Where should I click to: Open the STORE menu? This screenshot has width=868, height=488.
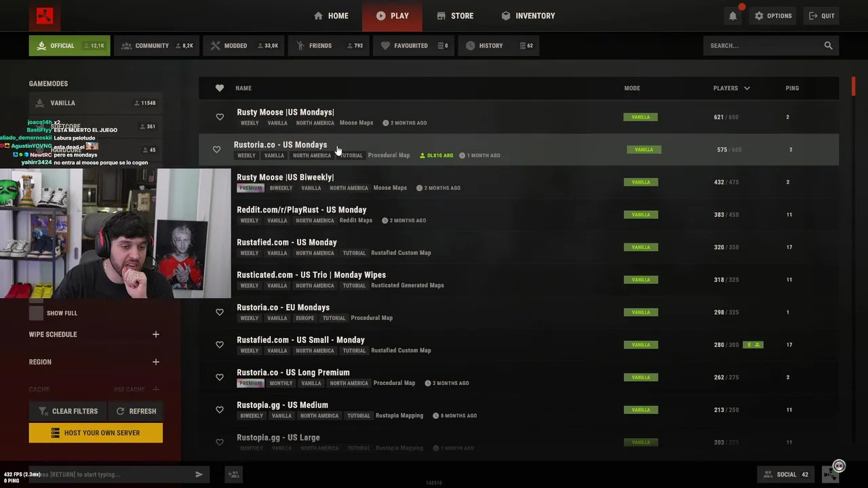pos(455,16)
